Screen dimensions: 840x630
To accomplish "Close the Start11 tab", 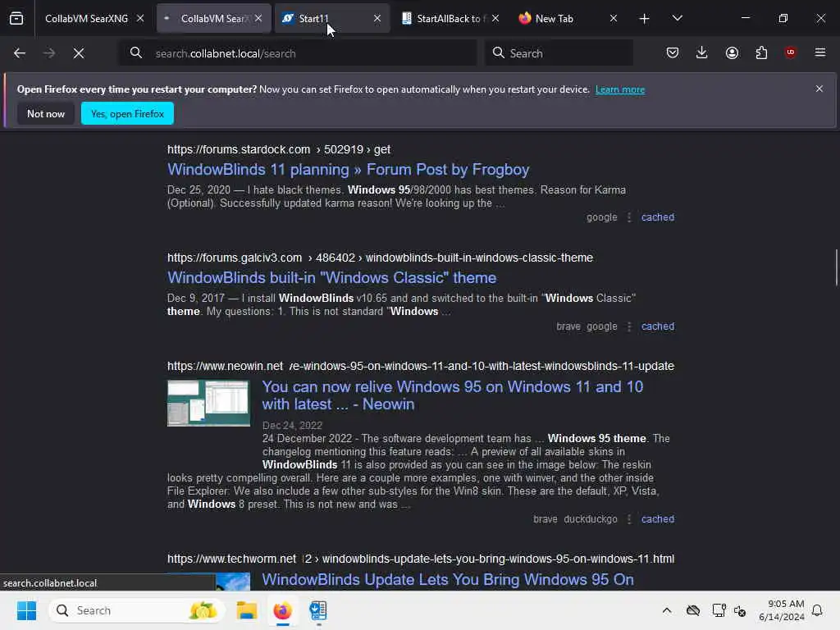I will (377, 18).
